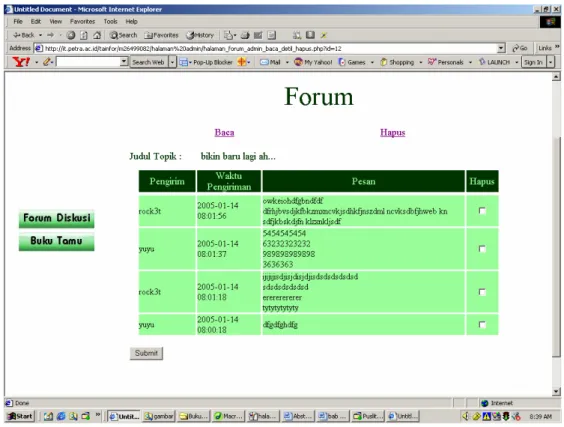This screenshot has width=564, height=427.
Task: Open Yahoo Mail from the toolbar
Action: (x=270, y=62)
